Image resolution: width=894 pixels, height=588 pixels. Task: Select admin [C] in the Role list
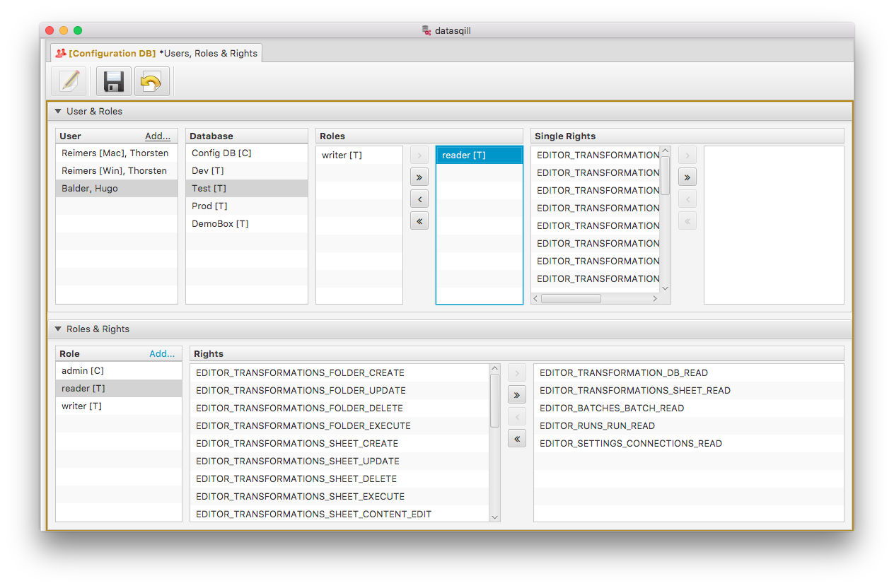click(x=83, y=371)
